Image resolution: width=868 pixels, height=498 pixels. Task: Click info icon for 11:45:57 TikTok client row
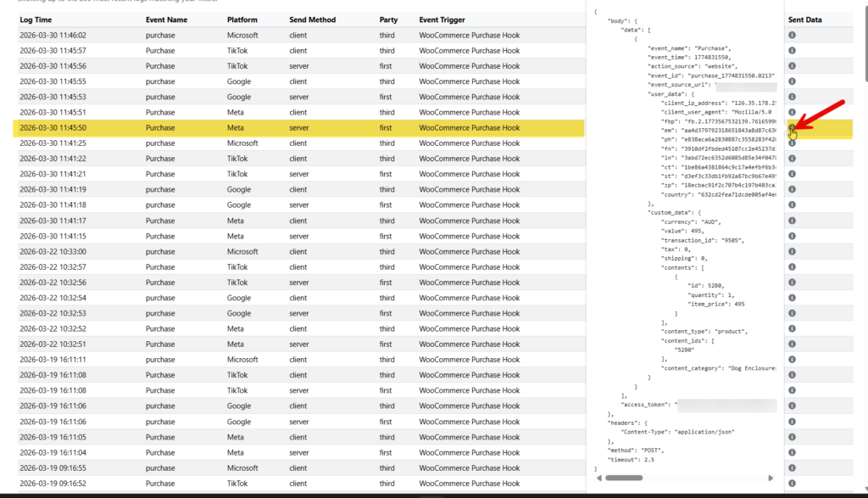[792, 51]
